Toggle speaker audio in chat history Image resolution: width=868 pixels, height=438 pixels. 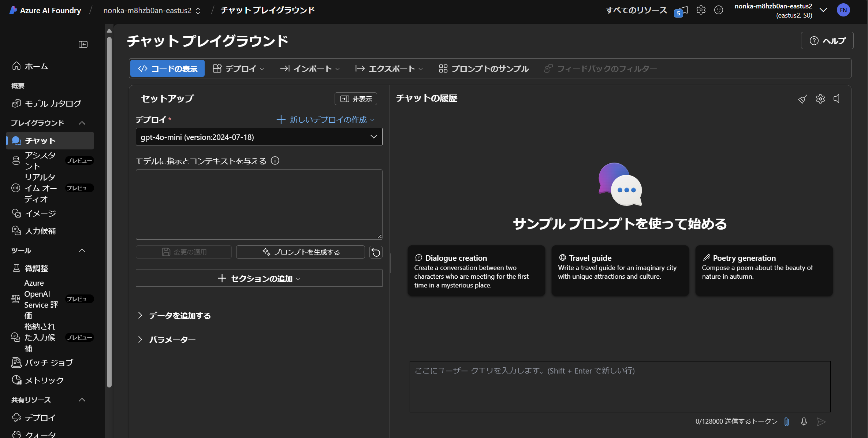837,99
